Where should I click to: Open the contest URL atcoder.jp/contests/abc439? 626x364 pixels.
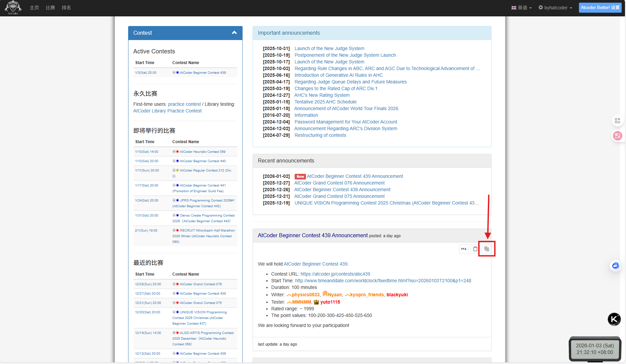pos(335,274)
